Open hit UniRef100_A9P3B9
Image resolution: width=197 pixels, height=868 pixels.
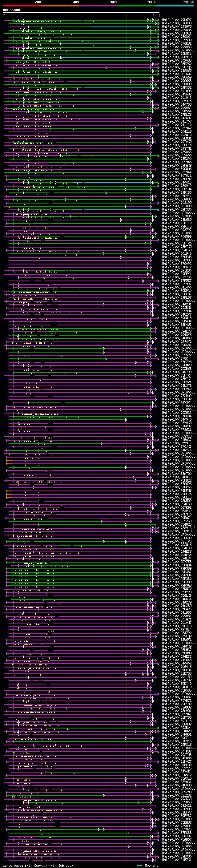coord(177,568)
